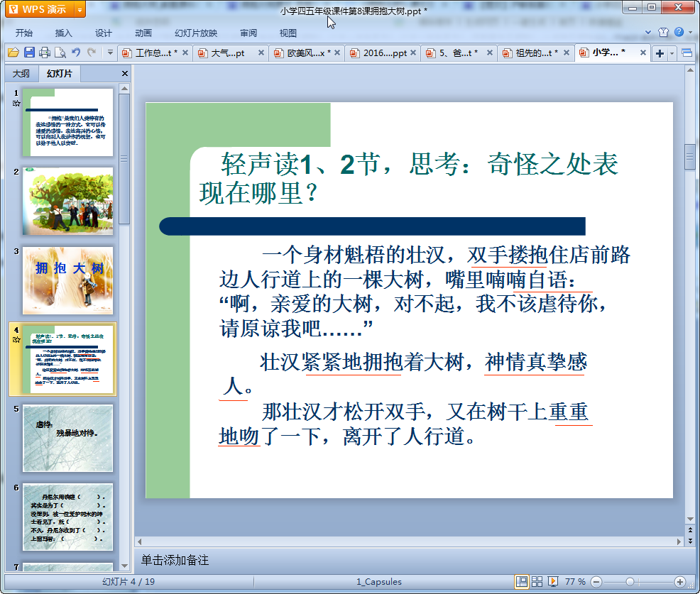Click the Print icon in quick toolbar
This screenshot has height=594, width=700.
[45, 53]
